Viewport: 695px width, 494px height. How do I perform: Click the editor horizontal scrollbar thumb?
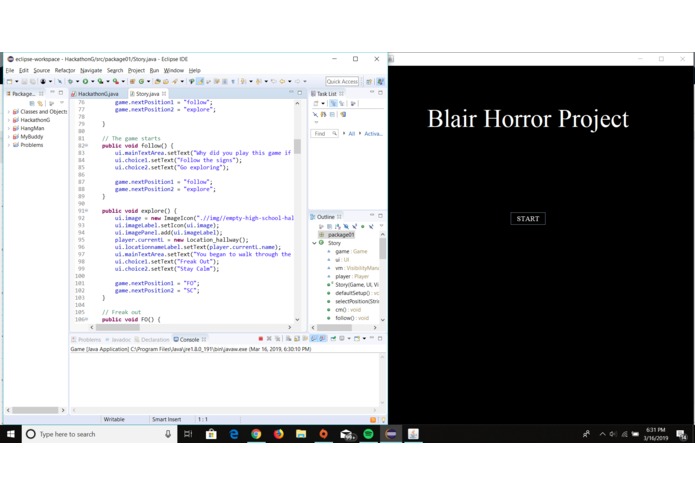[x=118, y=327]
